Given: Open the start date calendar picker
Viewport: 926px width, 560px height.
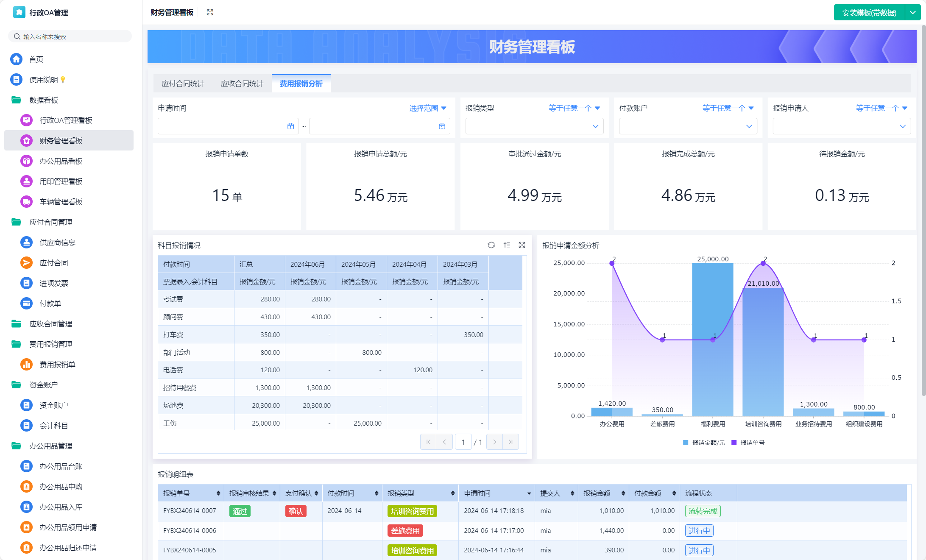Looking at the screenshot, I should [x=290, y=126].
